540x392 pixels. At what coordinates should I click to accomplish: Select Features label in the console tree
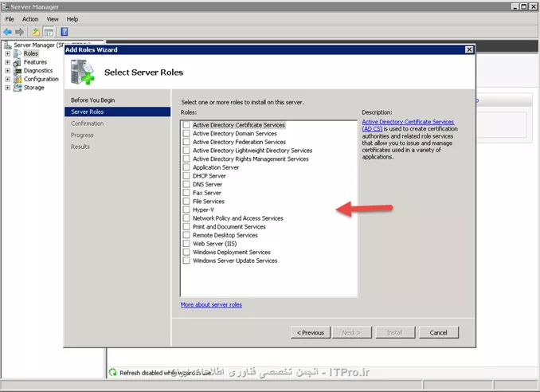[x=35, y=62]
